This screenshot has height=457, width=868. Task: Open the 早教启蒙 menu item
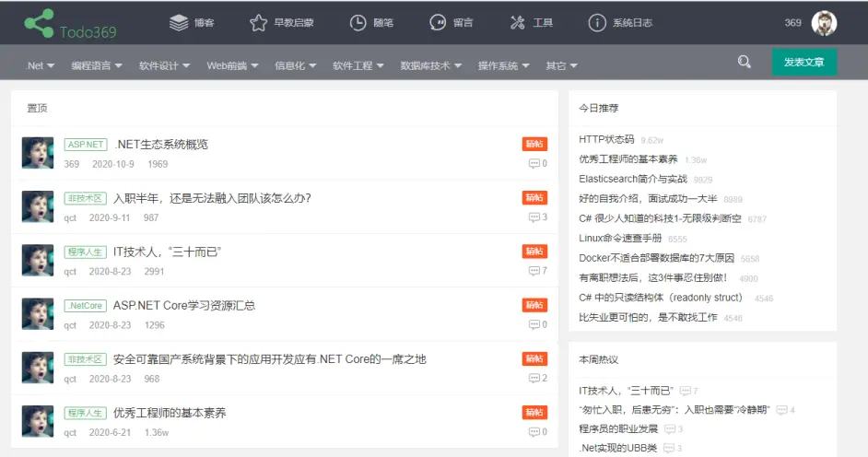[294, 23]
